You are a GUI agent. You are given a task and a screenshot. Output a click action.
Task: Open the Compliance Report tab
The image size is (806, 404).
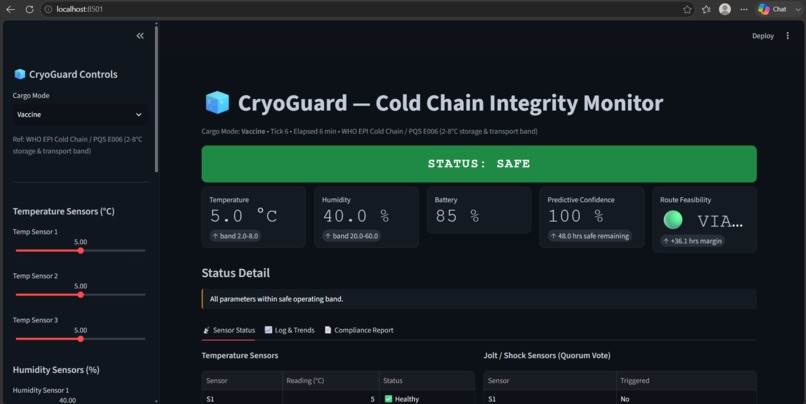pos(359,330)
